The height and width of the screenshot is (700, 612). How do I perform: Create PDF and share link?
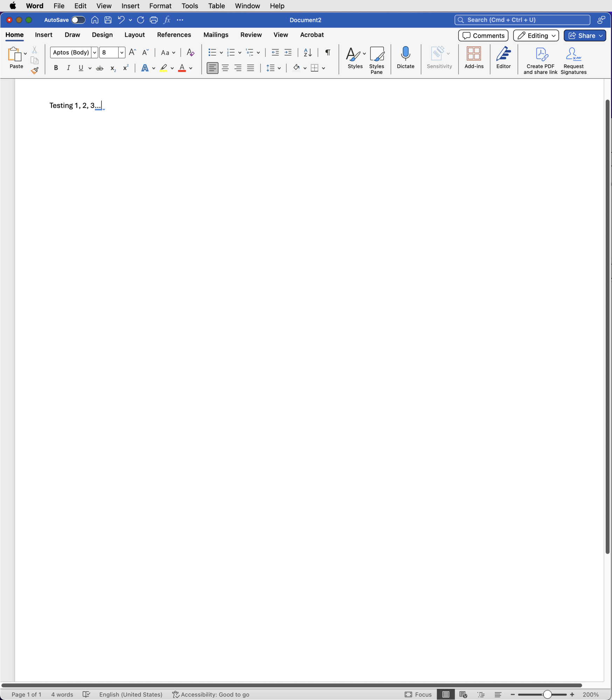[x=541, y=61]
